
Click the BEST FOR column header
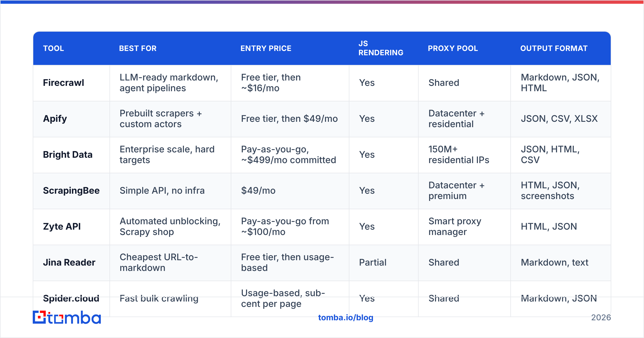(138, 48)
